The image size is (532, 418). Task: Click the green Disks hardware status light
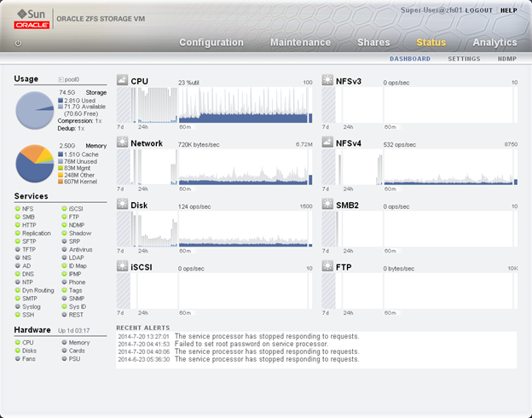tap(18, 351)
